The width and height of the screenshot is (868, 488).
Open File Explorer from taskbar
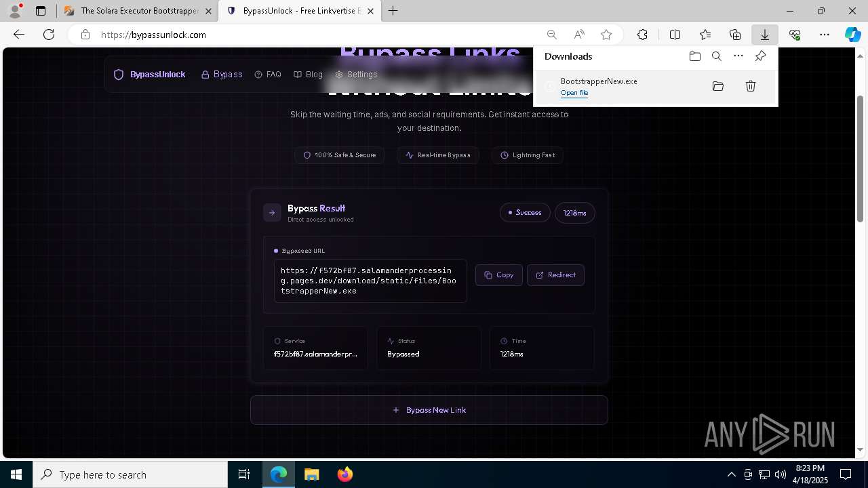(x=311, y=474)
